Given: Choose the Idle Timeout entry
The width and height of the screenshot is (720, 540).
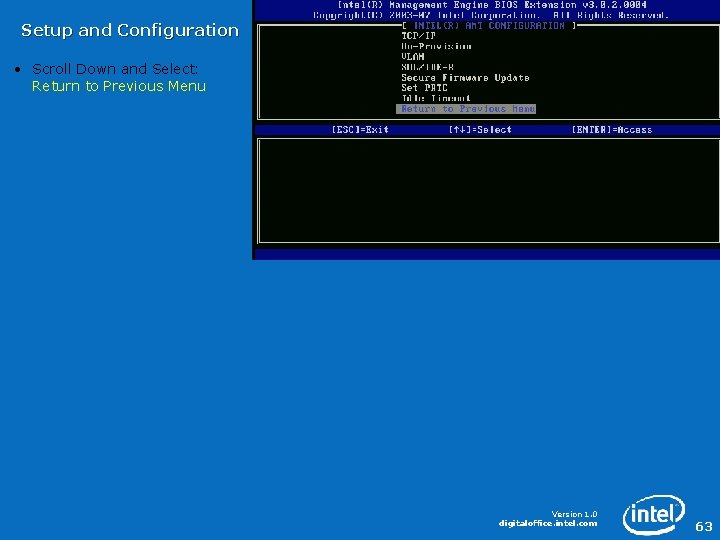Looking at the screenshot, I should [x=436, y=98].
